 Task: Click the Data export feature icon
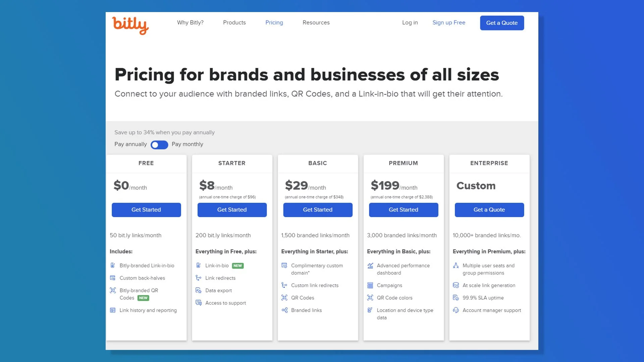tap(199, 290)
